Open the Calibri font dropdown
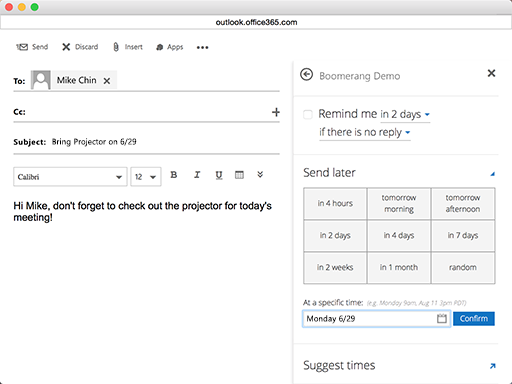The height and width of the screenshot is (384, 512). click(x=70, y=177)
